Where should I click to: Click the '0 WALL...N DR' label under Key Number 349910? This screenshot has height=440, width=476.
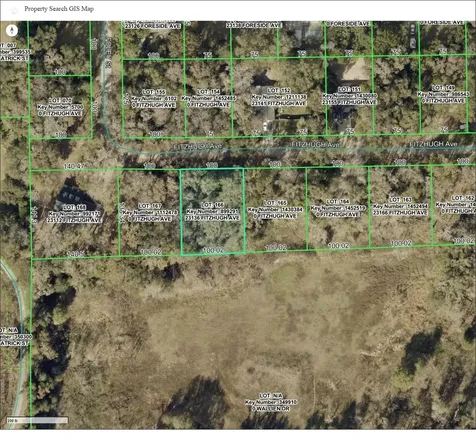pos(271,409)
